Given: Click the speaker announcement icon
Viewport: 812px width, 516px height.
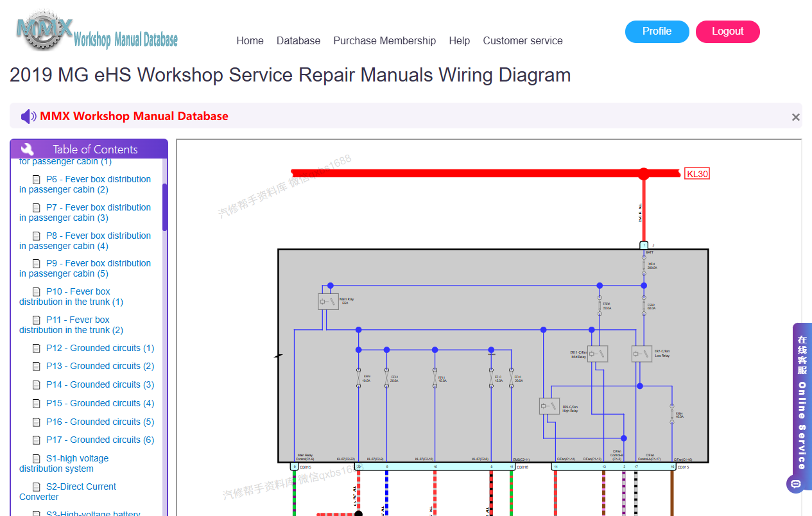Looking at the screenshot, I should 29,116.
